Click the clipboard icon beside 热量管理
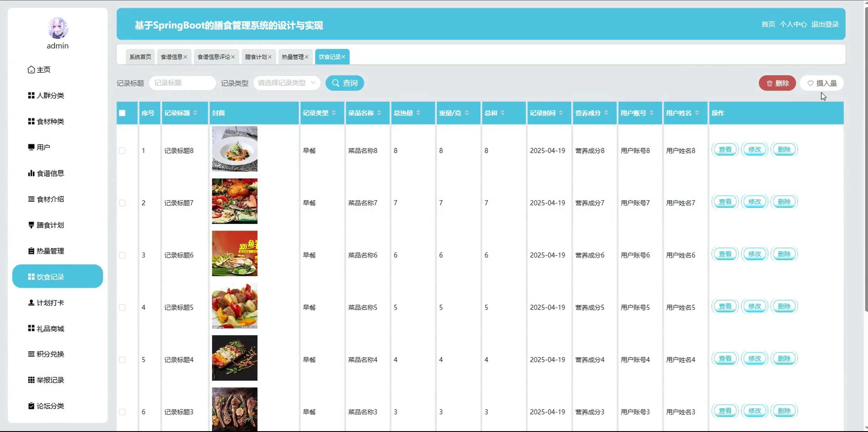 pos(31,251)
